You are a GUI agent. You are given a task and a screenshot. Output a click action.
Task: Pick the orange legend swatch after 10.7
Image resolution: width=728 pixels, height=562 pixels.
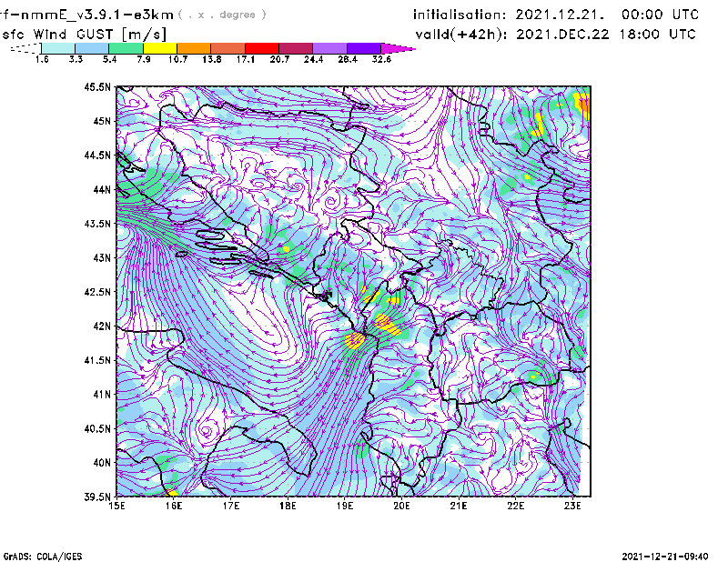click(x=193, y=47)
